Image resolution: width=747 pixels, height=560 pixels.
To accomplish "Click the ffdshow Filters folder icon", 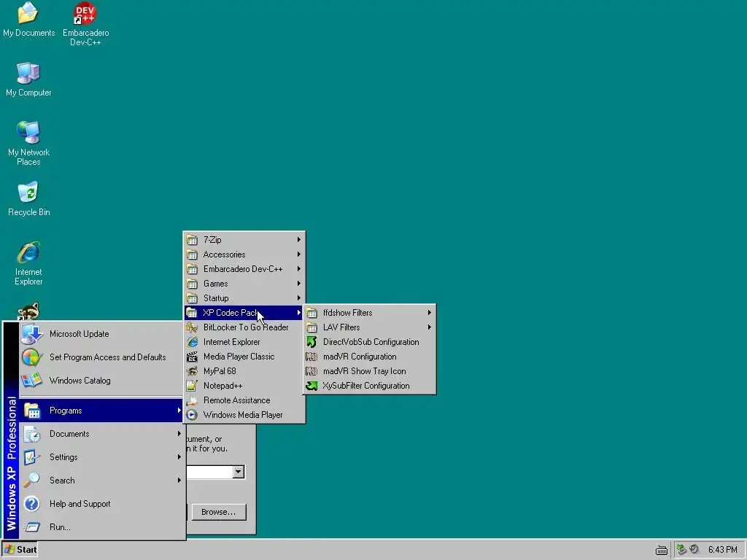I will (311, 313).
